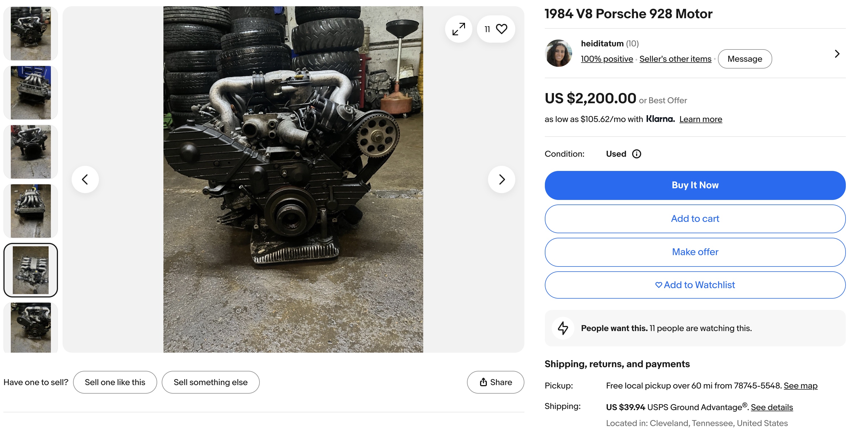The height and width of the screenshot is (434, 868).
Task: View the third engine thumbnail
Action: (x=31, y=152)
